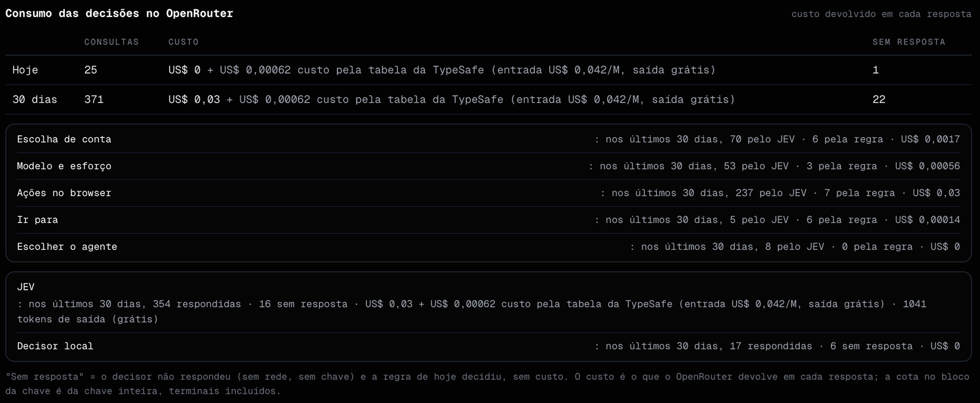Click the SEM RESPOSTA column header
Image resolution: width=980 pixels, height=403 pixels.
(x=909, y=42)
